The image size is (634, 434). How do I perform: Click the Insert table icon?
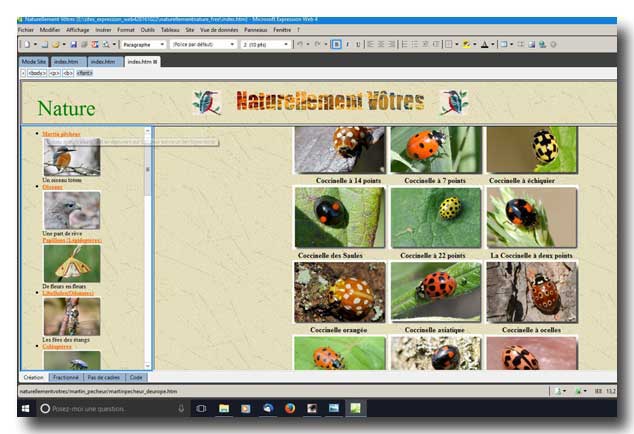point(504,44)
